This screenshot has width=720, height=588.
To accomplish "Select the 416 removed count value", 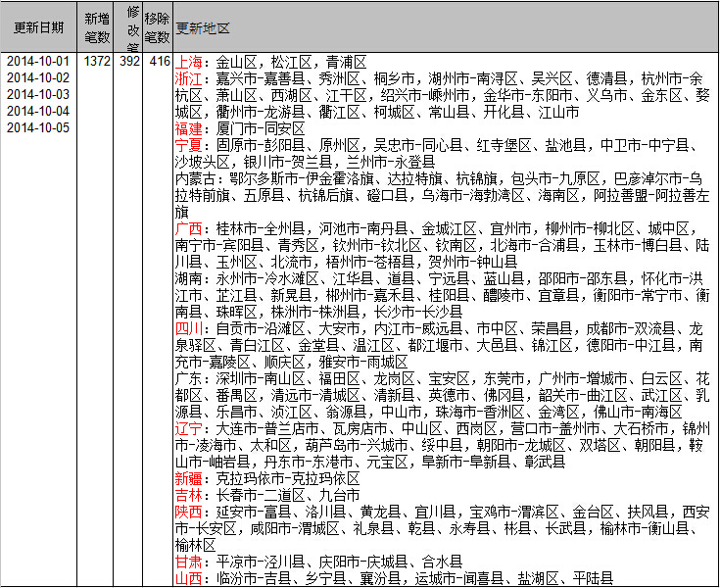I will [160, 61].
